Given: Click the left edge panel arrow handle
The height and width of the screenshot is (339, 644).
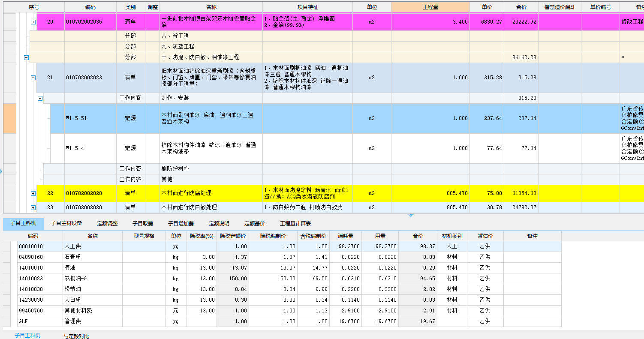Looking at the screenshot, I should (1, 171).
